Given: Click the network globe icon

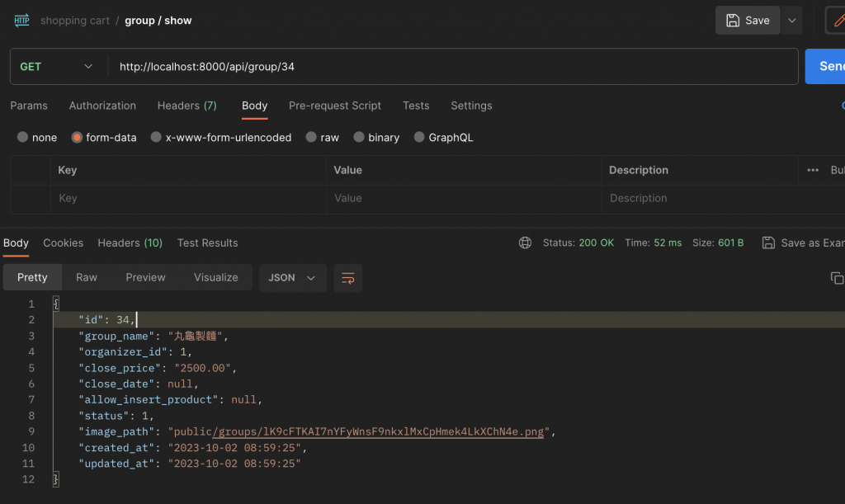Looking at the screenshot, I should [525, 243].
